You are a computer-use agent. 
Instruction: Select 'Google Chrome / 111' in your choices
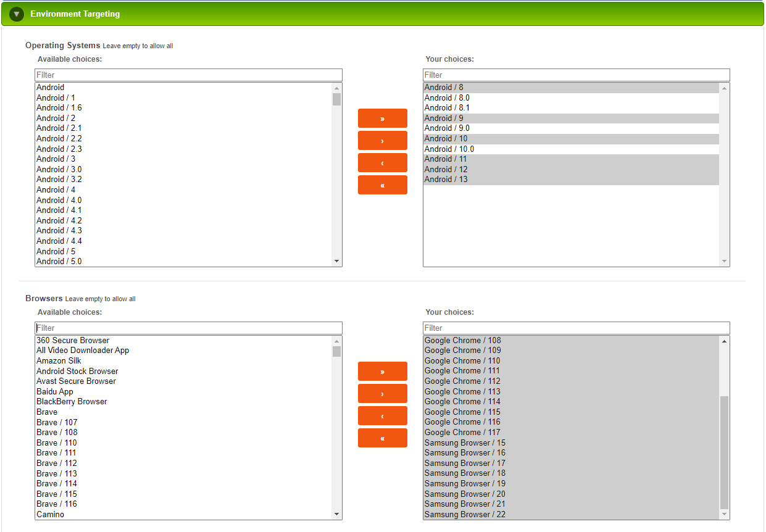pos(572,371)
